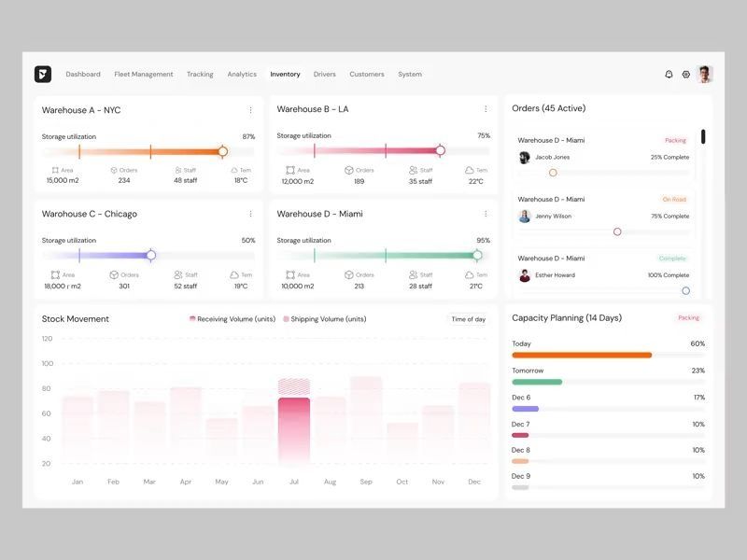Image resolution: width=747 pixels, height=560 pixels.
Task: Click the Complete status tag
Action: click(672, 259)
